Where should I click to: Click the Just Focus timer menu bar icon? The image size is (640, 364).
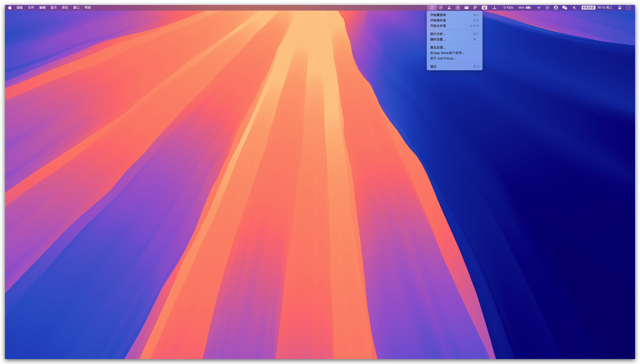coord(432,8)
